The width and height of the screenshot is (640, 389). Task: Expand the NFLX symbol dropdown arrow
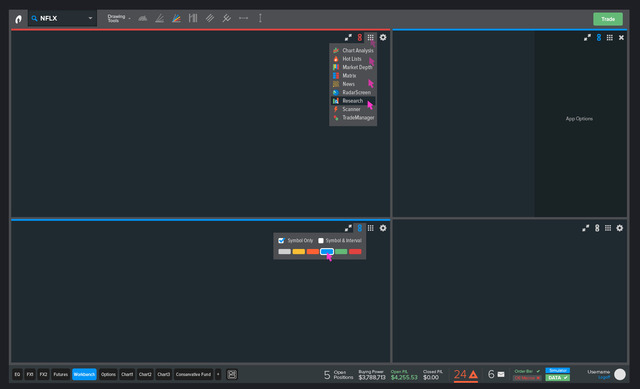(x=90, y=18)
